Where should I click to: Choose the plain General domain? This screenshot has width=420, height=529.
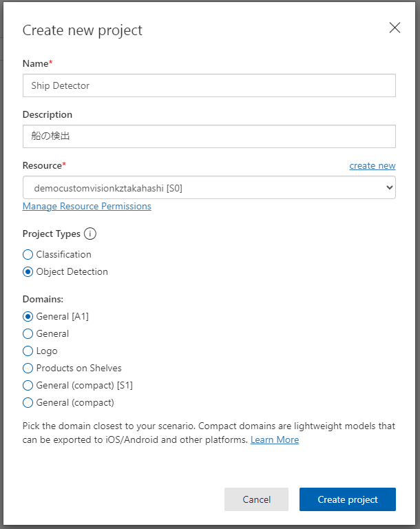tap(28, 333)
